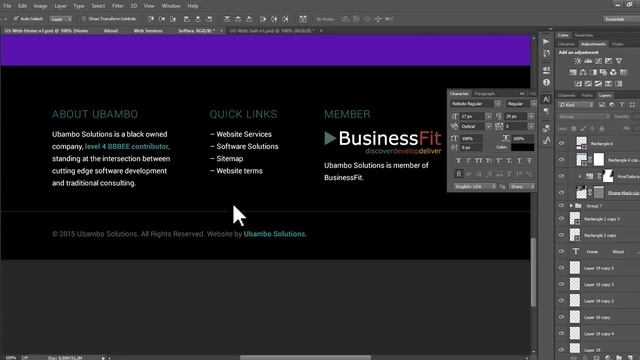Apply Faux Italic in Character panel

pyautogui.click(x=468, y=161)
